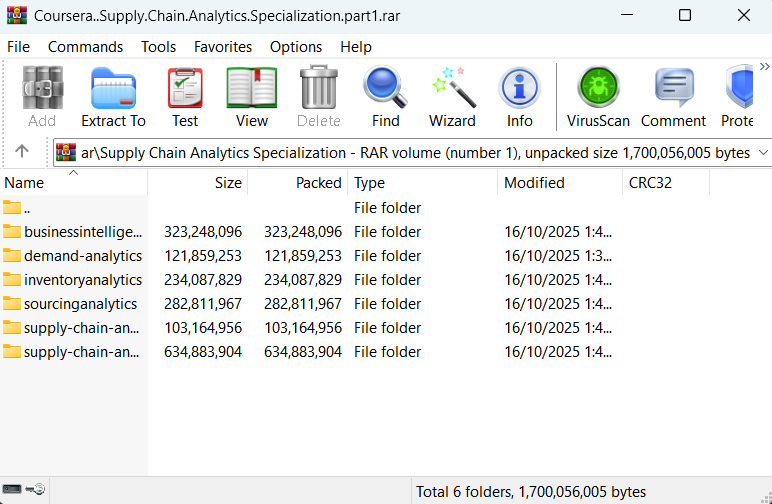
Task: Click the Extract To toolbar icon
Action: (x=113, y=97)
